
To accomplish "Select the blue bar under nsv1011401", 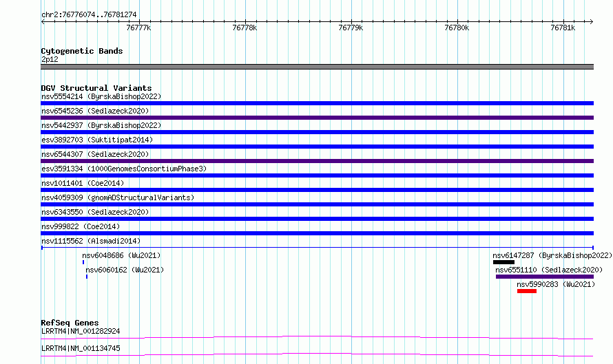I will point(317,190).
